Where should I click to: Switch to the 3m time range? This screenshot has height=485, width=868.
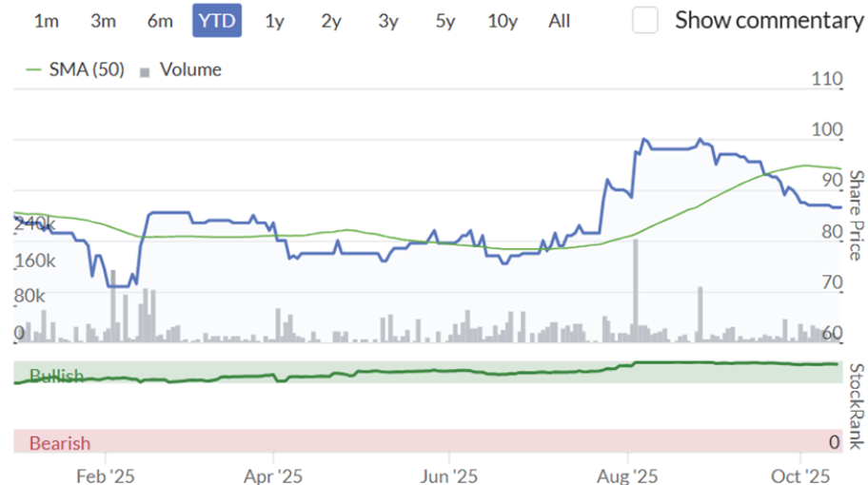[104, 20]
